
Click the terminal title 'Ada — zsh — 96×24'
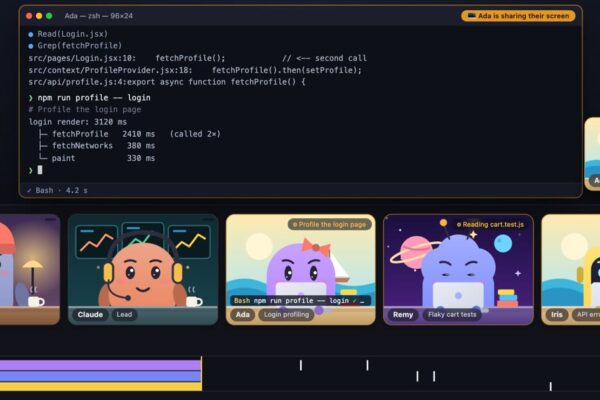[99, 16]
